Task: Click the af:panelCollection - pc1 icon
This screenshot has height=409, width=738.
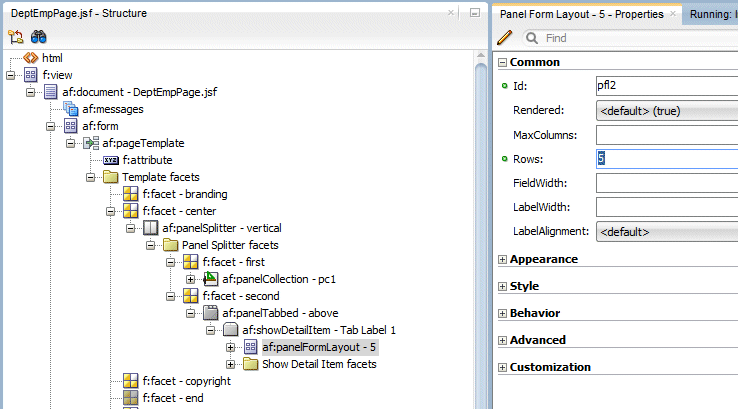Action: [x=210, y=279]
